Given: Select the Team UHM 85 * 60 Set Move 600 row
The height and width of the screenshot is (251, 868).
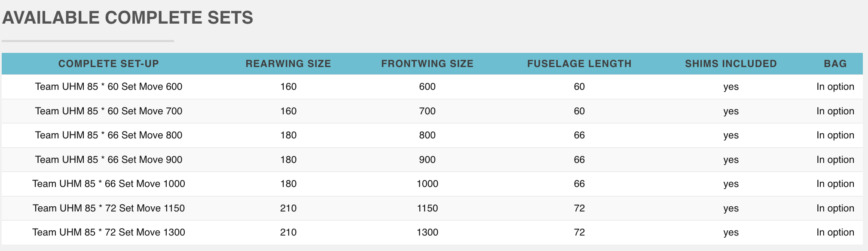Looking at the screenshot, I should click(x=432, y=87).
